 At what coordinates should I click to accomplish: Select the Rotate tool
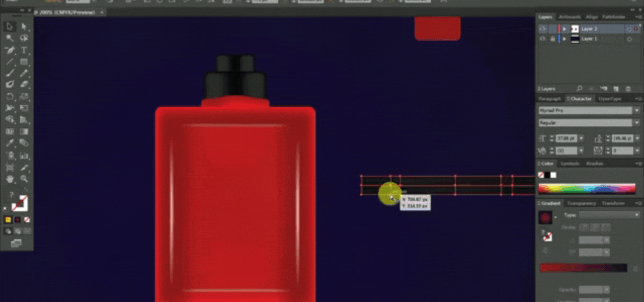[x=10, y=97]
